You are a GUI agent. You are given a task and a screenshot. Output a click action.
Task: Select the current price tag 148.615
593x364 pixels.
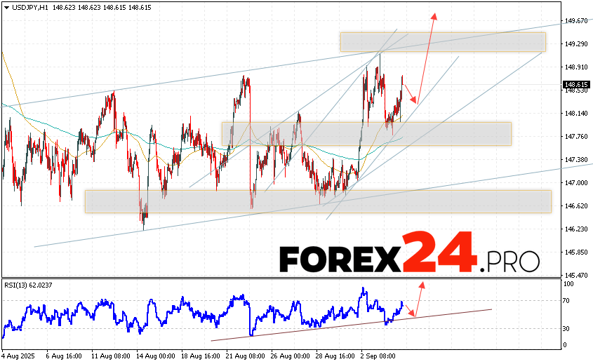(x=575, y=85)
